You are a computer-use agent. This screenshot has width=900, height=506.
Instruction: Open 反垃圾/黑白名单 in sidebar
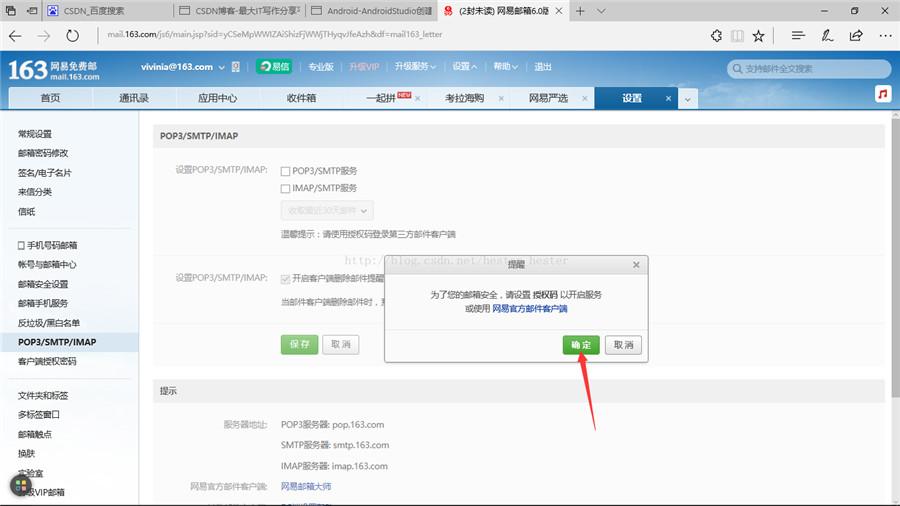coord(49,323)
